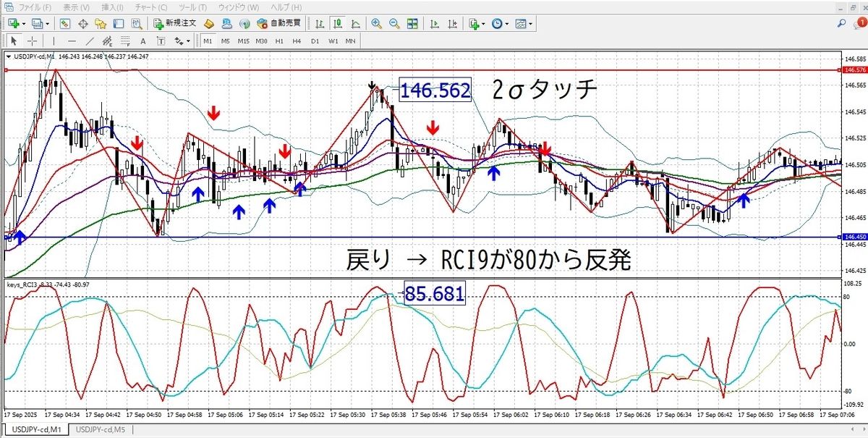Toggle chart shift from the right edge
This screenshot has height=438, width=868.
[x=452, y=23]
